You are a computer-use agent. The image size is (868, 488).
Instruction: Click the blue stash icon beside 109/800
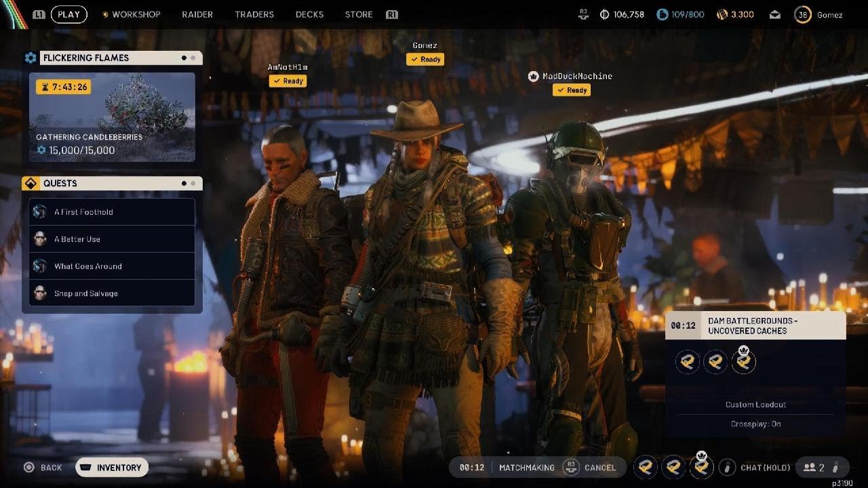pos(663,14)
